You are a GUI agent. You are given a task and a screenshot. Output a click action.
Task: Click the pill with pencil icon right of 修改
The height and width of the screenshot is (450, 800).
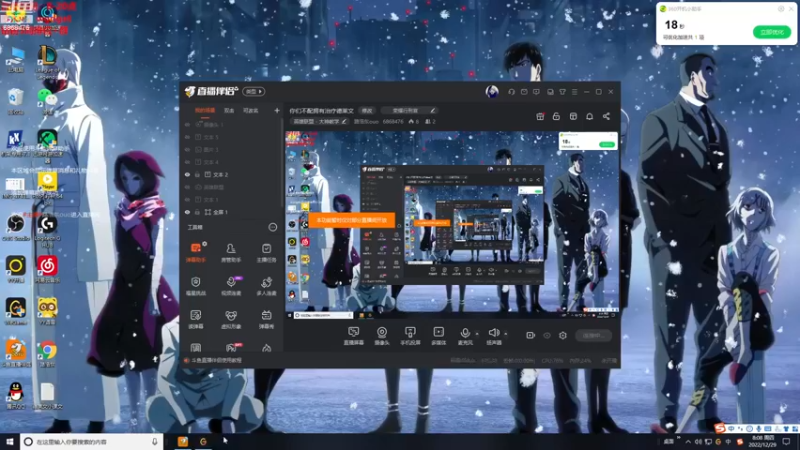(409, 110)
